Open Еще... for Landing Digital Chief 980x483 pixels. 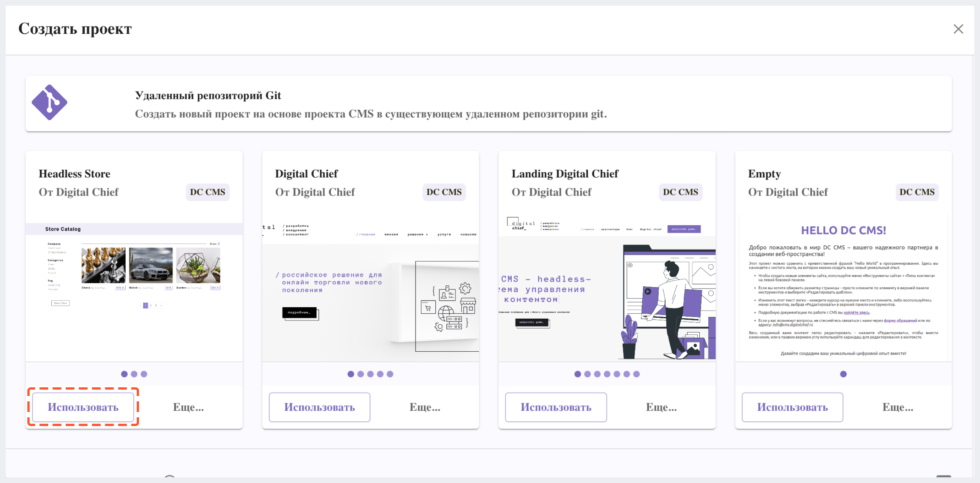tap(661, 407)
